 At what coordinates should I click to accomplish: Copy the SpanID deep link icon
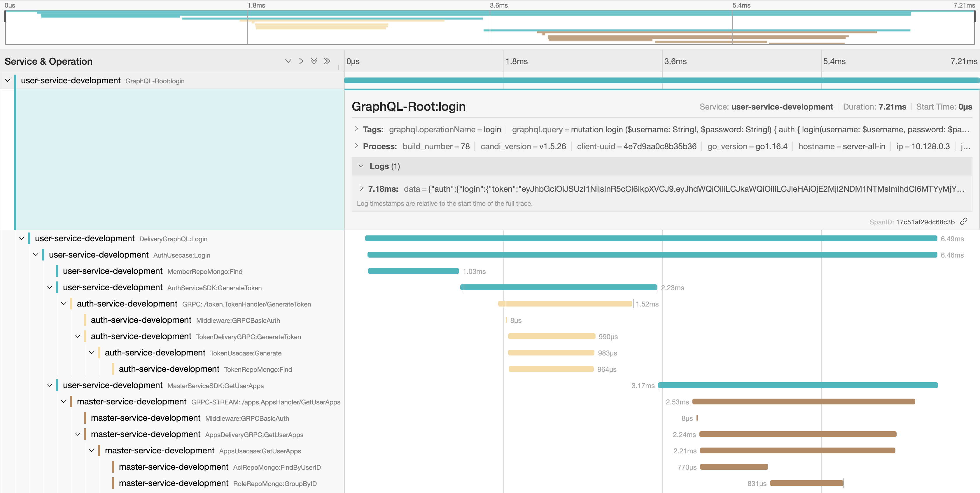click(964, 221)
